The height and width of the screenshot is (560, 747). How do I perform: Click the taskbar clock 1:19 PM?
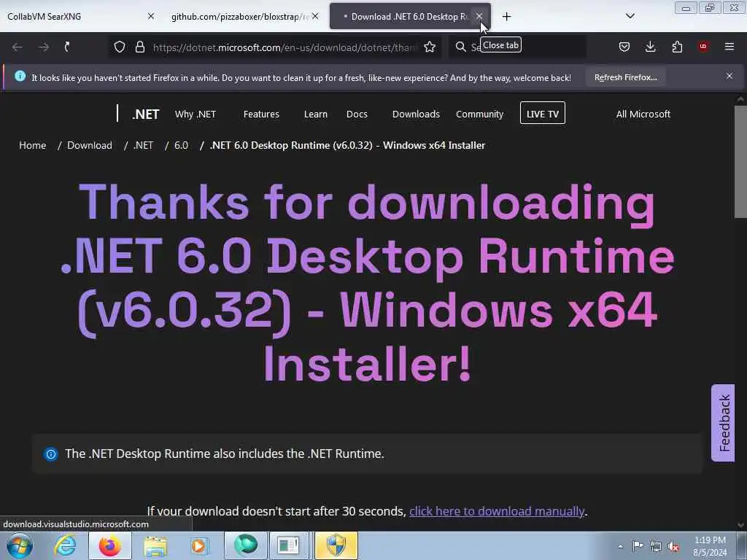710,546
